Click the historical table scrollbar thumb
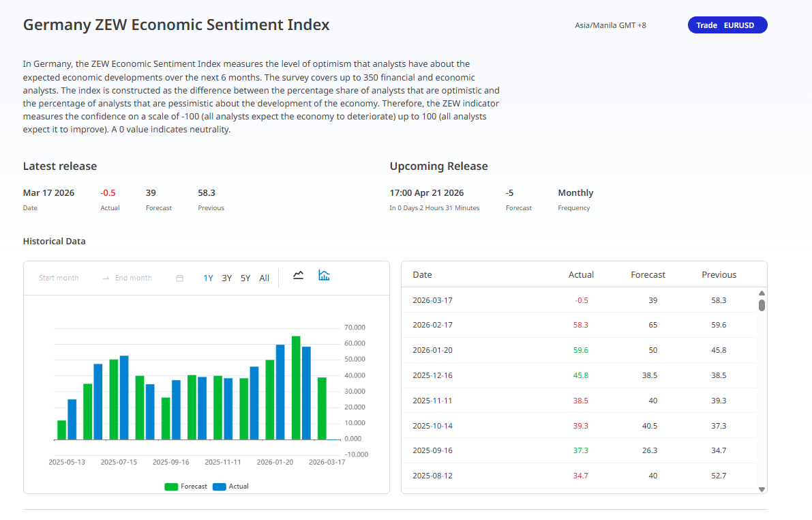Viewport: 812px width, 520px height. 762,305
